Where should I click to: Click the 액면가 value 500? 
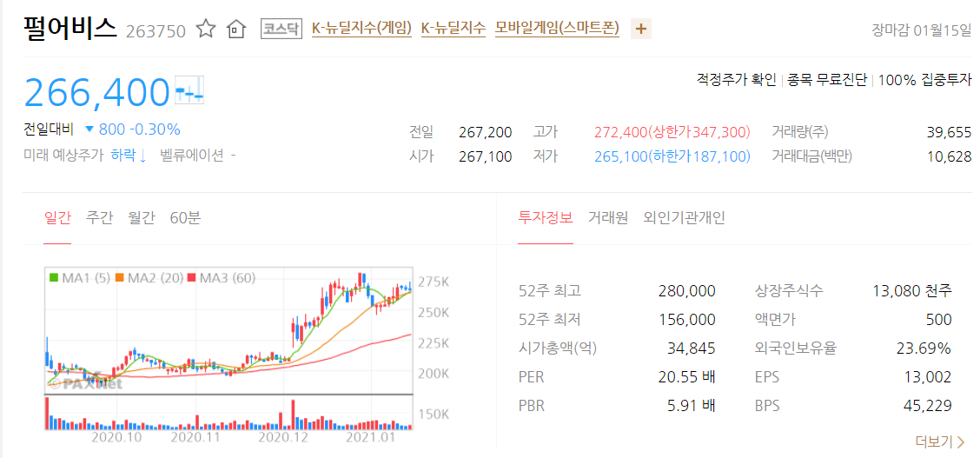pos(939,319)
